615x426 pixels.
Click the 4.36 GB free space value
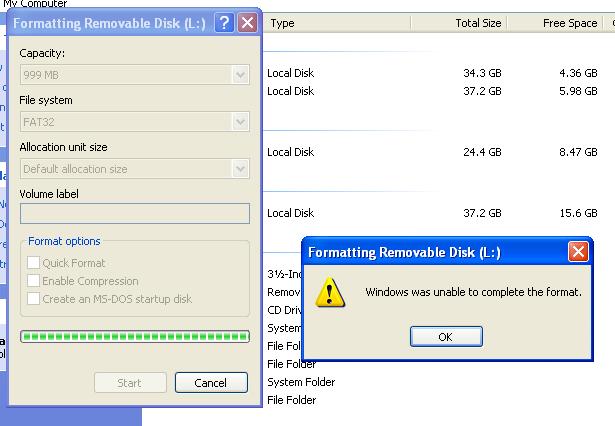click(578, 73)
